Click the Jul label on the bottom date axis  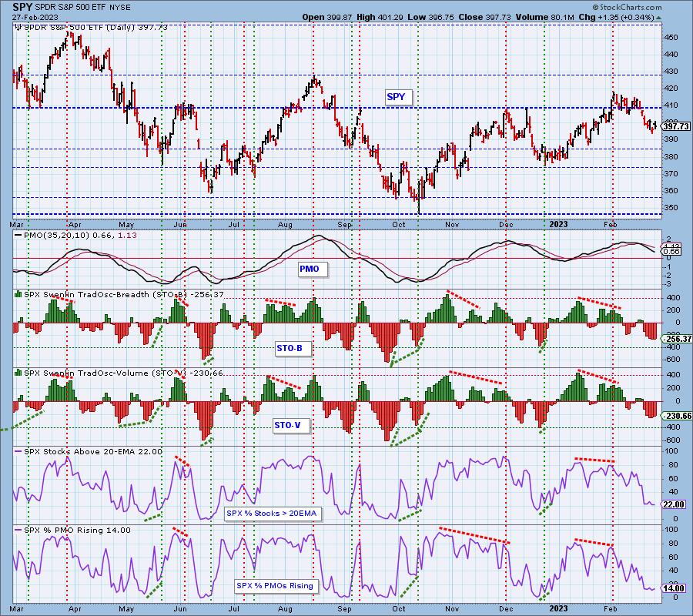pyautogui.click(x=234, y=609)
